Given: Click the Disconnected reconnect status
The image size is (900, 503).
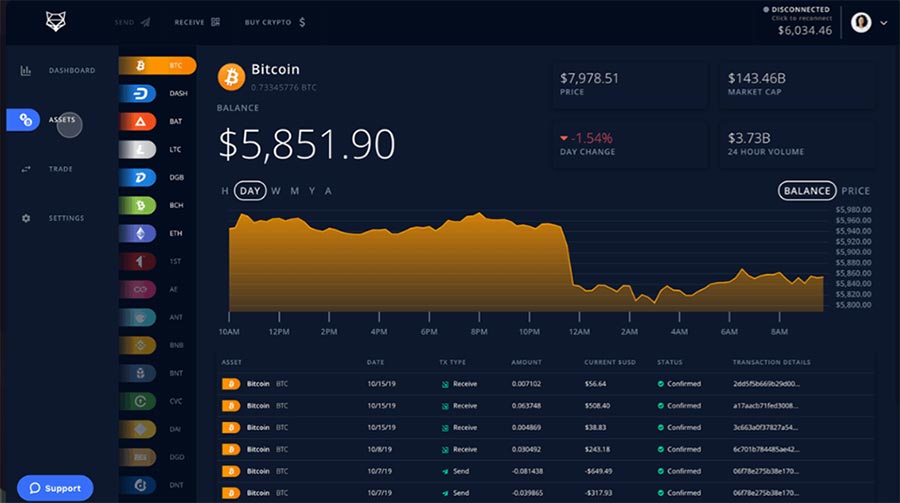Looking at the screenshot, I should pyautogui.click(x=796, y=13).
